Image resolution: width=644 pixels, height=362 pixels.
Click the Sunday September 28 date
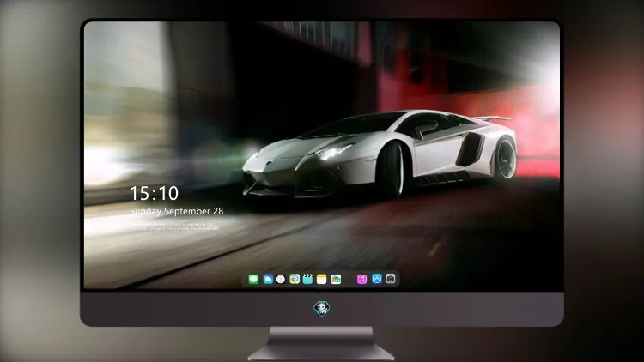[x=177, y=211]
